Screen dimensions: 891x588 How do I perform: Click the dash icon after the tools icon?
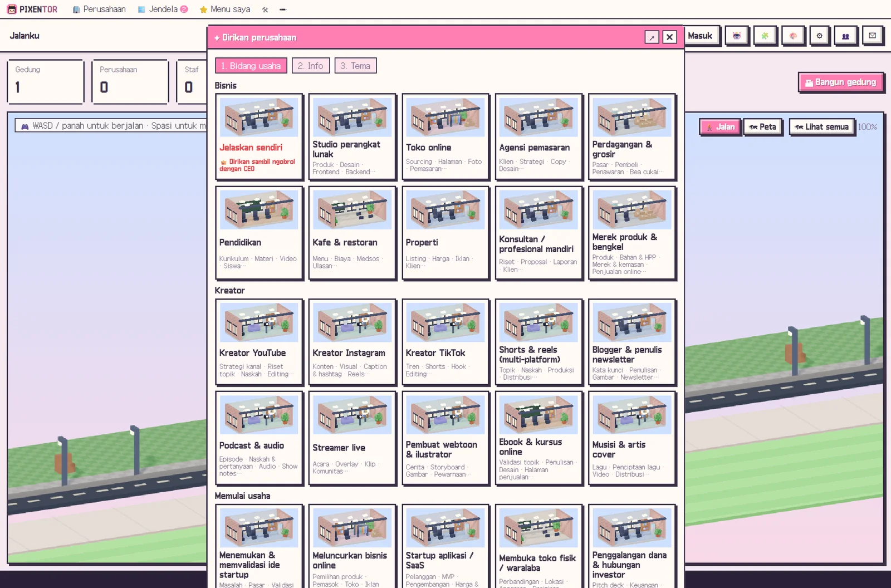tap(283, 9)
